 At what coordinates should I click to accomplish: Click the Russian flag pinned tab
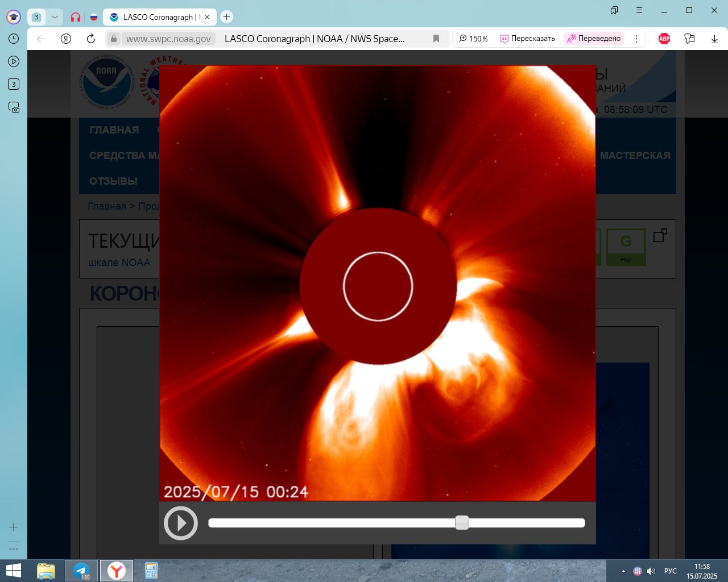pos(94,17)
